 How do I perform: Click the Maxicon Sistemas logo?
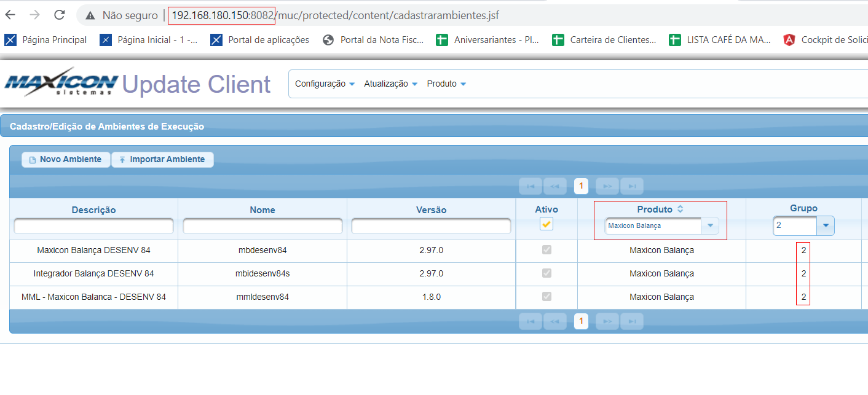[61, 83]
